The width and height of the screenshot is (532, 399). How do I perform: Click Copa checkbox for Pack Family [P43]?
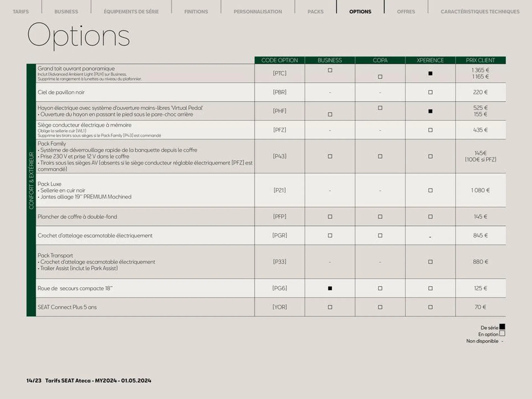[380, 156]
